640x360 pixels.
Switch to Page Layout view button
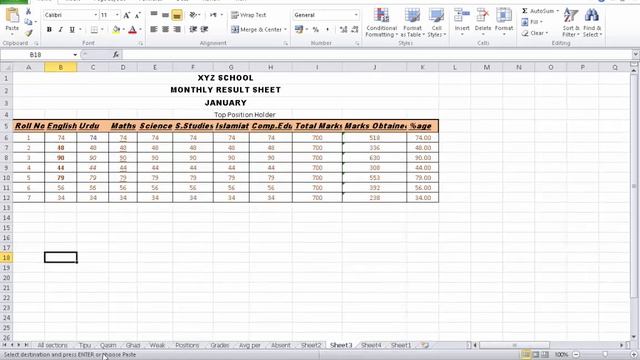[x=536, y=355]
